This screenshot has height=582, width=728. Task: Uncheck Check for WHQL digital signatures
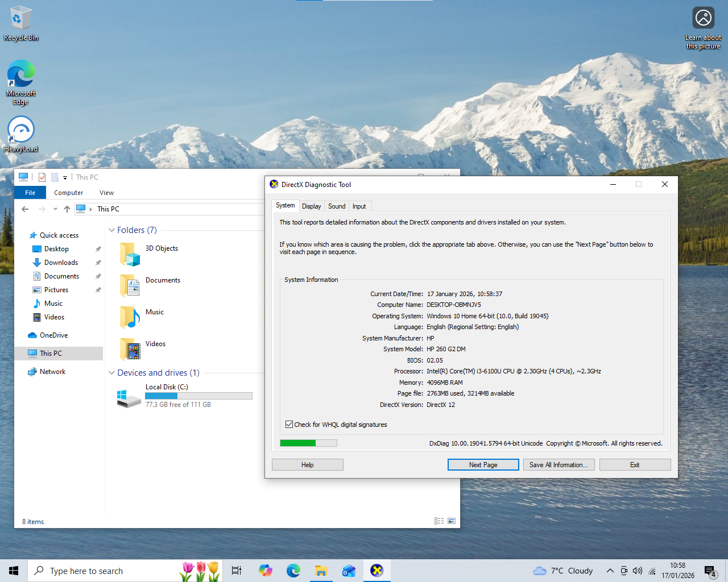click(x=289, y=425)
